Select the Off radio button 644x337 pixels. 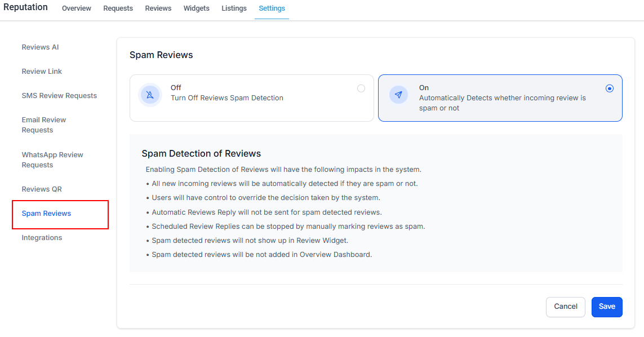pyautogui.click(x=361, y=88)
